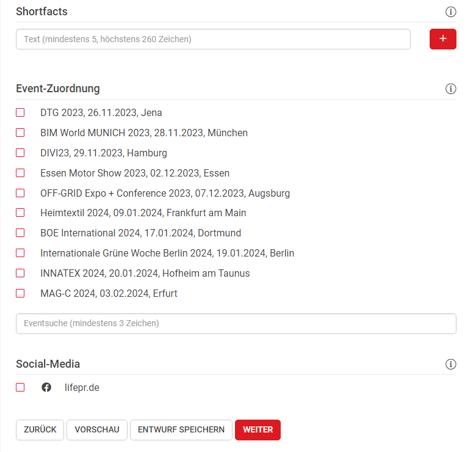
Task: Check OFF-GRID Expo + Conference 2023
Action: [20, 193]
